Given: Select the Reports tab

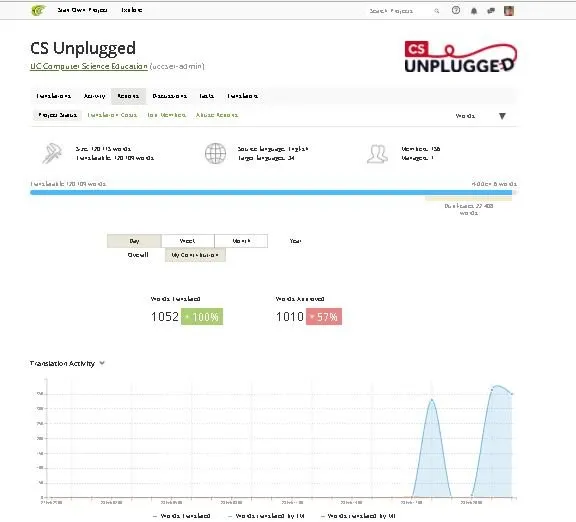Looking at the screenshot, I should point(128,96).
